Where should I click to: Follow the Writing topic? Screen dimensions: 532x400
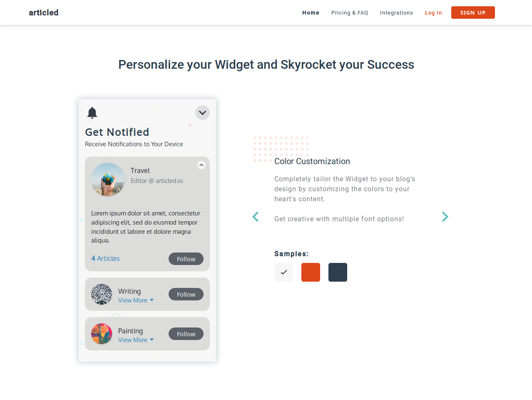point(186,294)
